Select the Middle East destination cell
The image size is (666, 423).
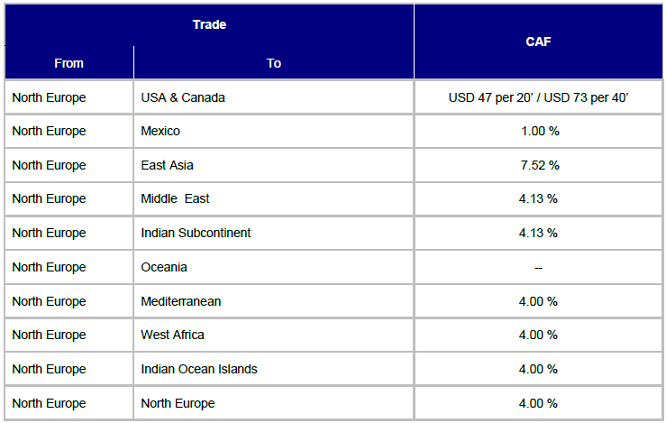point(274,199)
